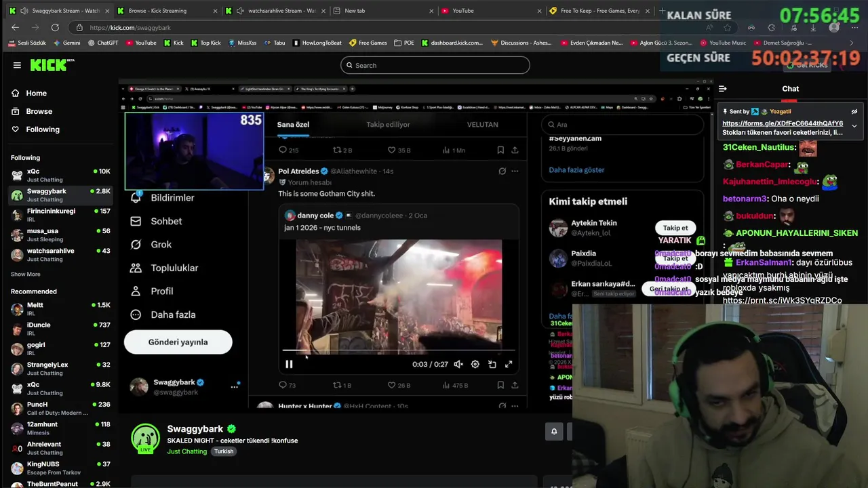The height and width of the screenshot is (488, 868).
Task: Expand the Show More following list
Action: click(x=25, y=274)
